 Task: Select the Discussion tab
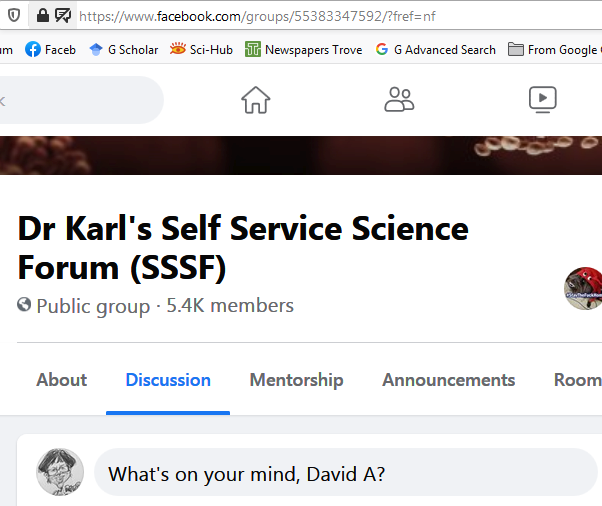tap(168, 380)
